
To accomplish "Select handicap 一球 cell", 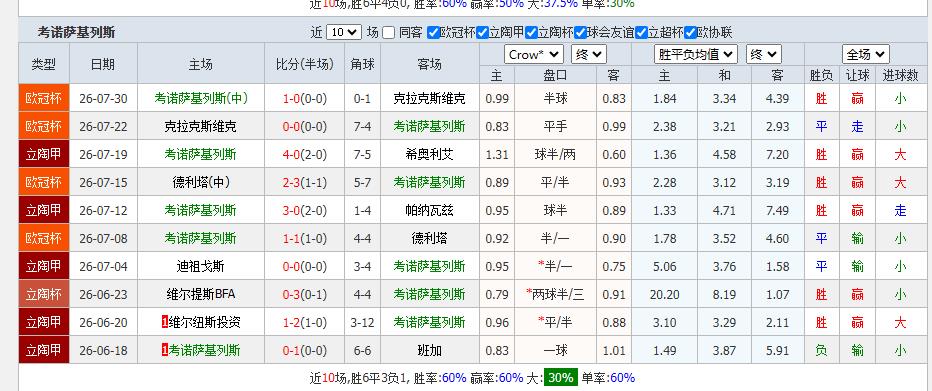I will tap(555, 350).
